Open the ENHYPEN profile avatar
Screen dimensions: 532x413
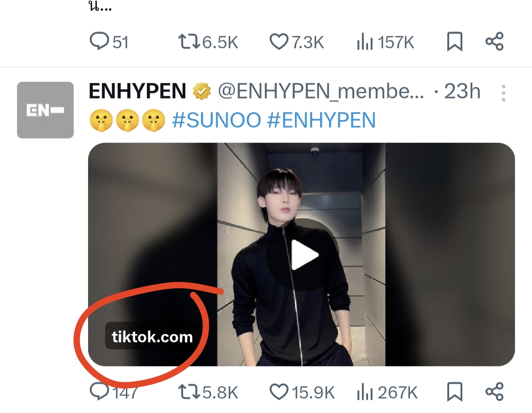click(x=45, y=110)
